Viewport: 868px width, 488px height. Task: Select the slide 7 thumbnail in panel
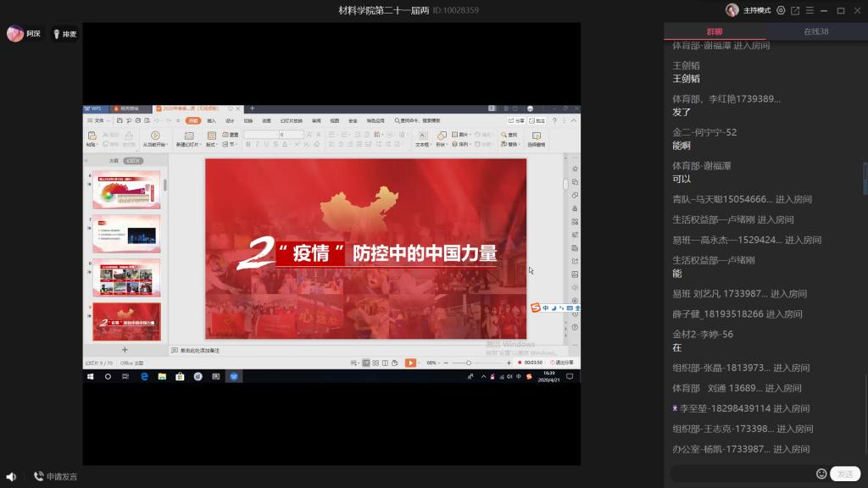pos(126,233)
